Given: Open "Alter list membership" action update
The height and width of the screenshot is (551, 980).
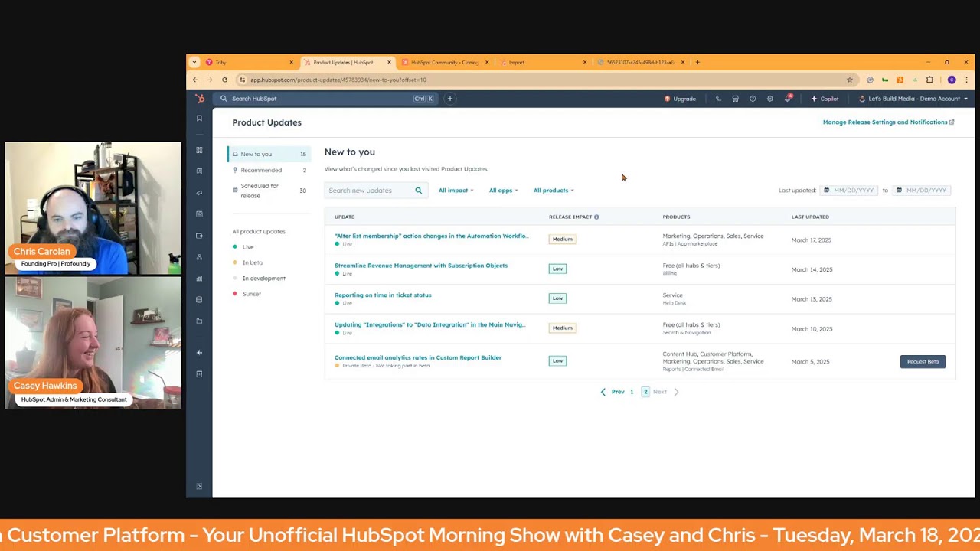Looking at the screenshot, I should (x=431, y=236).
